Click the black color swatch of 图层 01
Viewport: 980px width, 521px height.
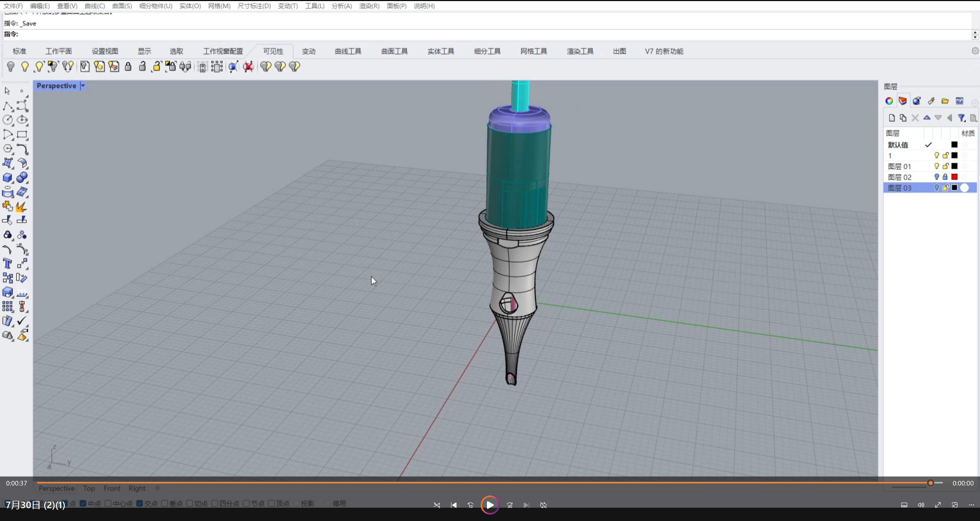point(954,166)
